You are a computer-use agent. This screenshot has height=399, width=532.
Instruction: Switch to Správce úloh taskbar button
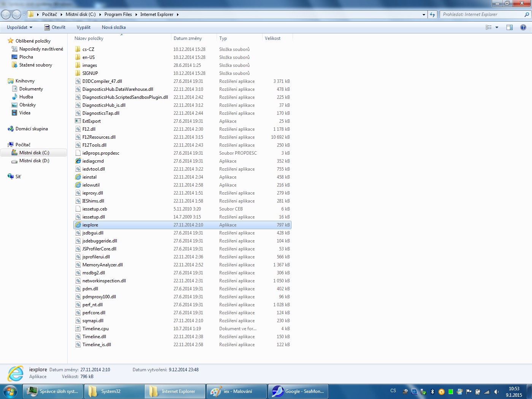click(x=53, y=391)
